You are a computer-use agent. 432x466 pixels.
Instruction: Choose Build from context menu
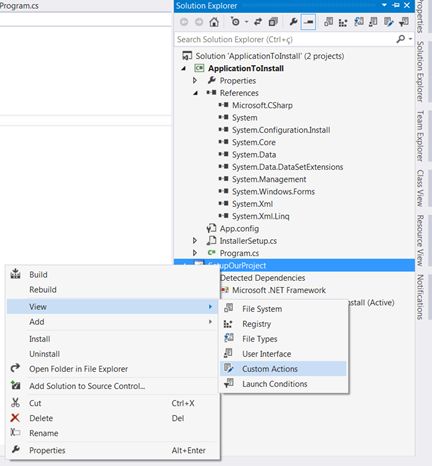[x=112, y=275]
